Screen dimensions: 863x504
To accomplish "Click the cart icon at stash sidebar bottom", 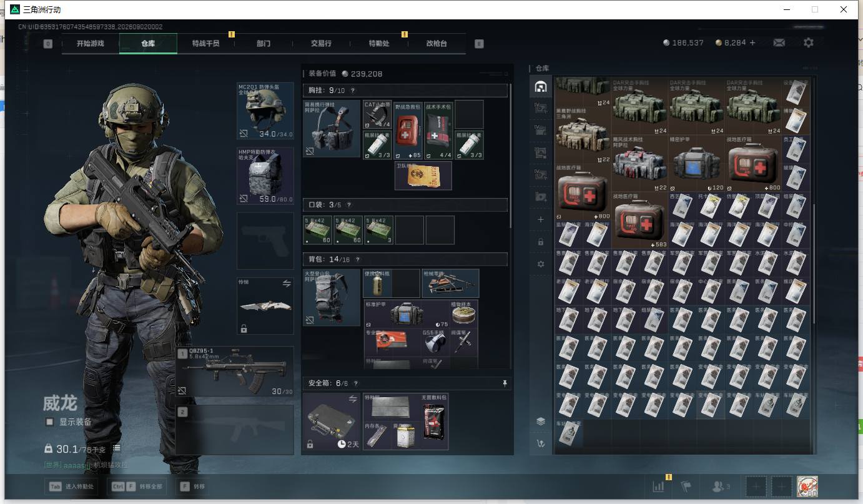I will 541,443.
